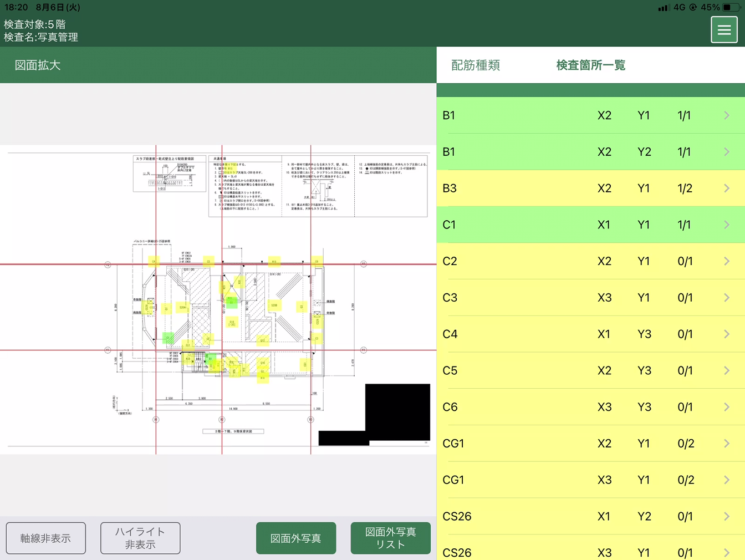Tap the X1 axis circle below the plan
This screenshot has width=745, height=560.
156,420
